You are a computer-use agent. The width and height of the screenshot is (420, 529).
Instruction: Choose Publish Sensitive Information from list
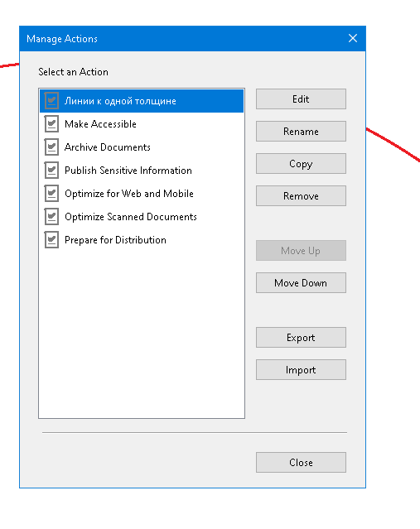(x=142, y=170)
